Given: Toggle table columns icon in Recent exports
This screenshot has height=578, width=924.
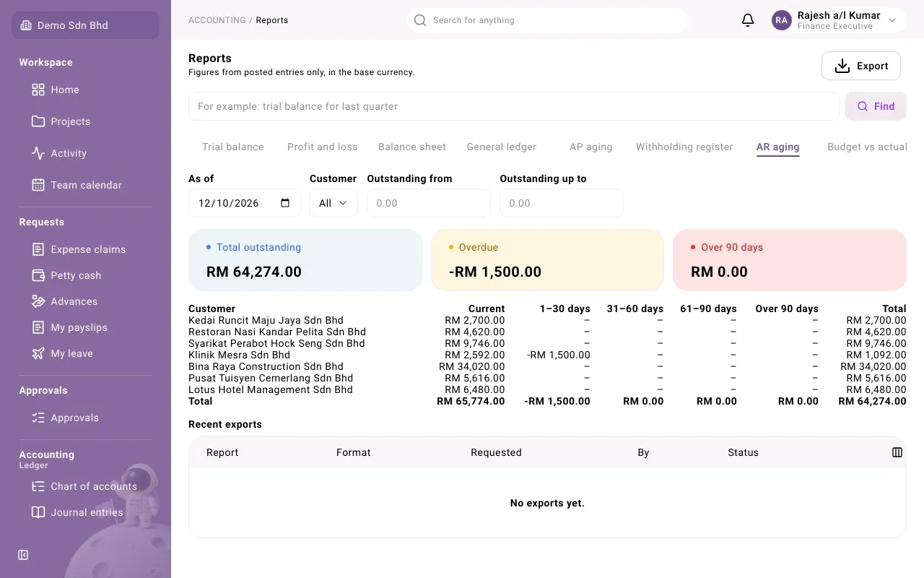Looking at the screenshot, I should 897,452.
